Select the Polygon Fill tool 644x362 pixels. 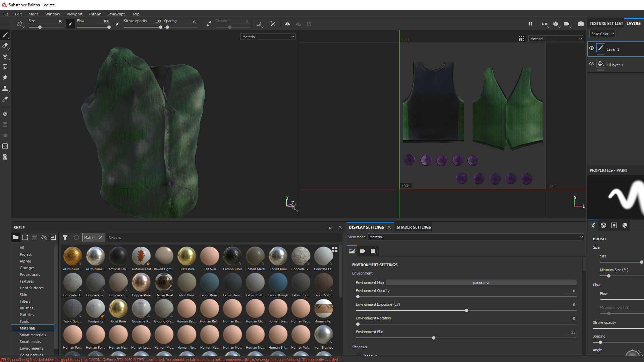(5, 67)
